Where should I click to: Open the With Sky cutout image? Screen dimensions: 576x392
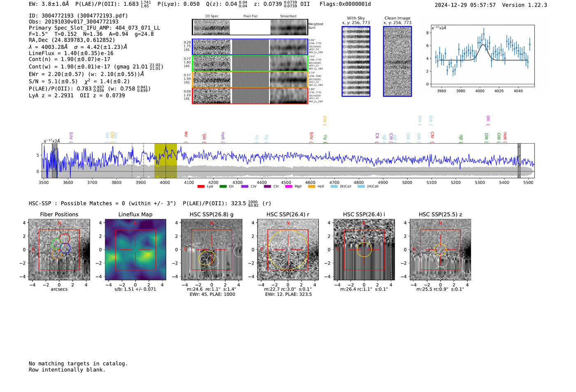356,61
